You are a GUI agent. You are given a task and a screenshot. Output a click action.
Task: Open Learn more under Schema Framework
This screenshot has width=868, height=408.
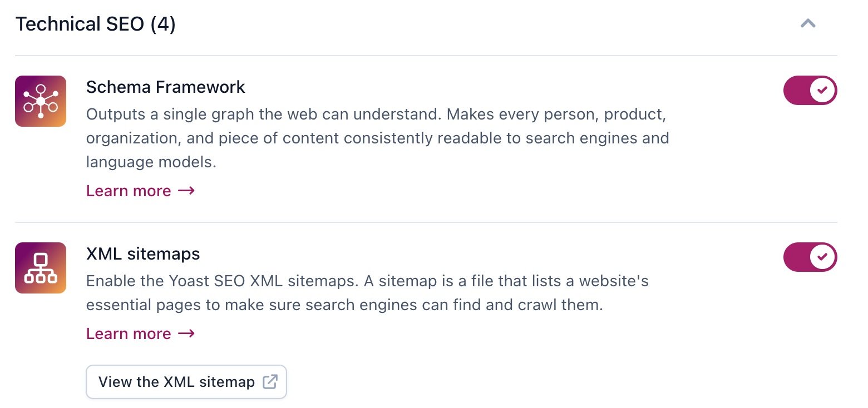129,191
